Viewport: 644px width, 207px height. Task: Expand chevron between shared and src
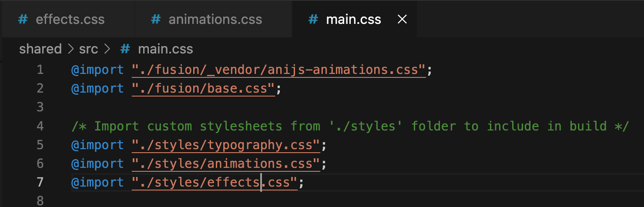70,49
